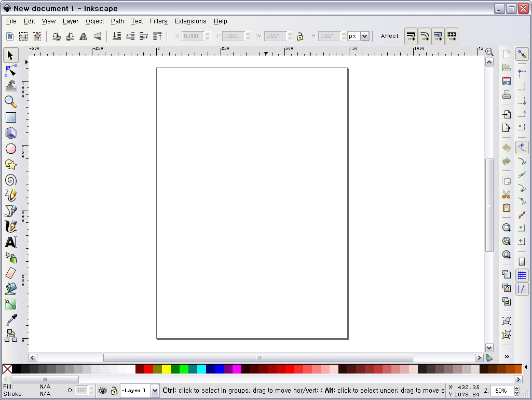Select the Selector arrow tool
532x400 pixels.
pyautogui.click(x=10, y=55)
